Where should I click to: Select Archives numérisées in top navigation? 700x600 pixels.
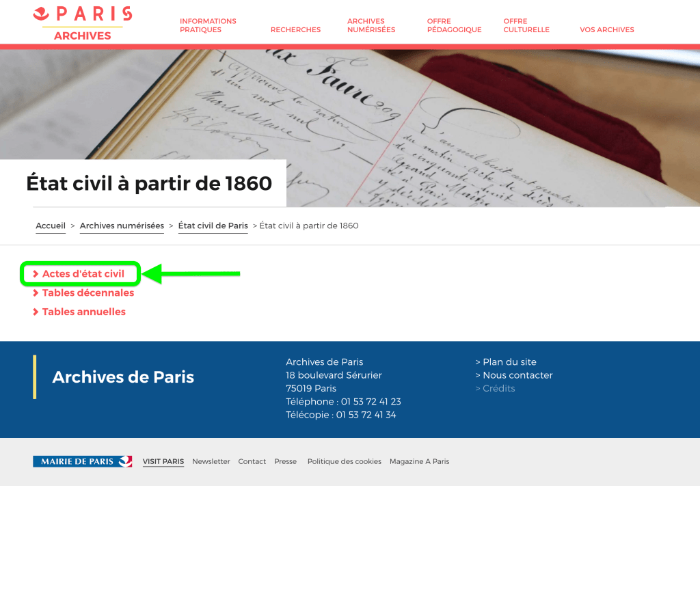tap(371, 25)
